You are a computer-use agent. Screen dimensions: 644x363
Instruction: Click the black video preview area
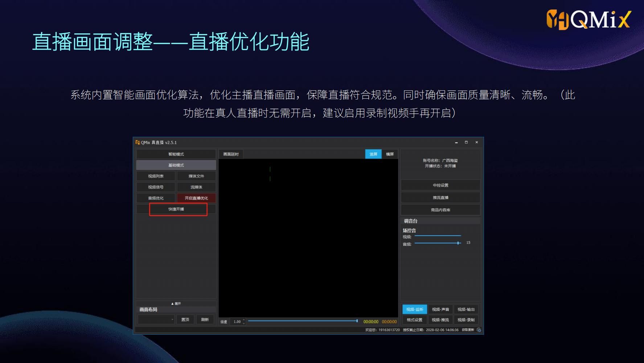click(308, 238)
